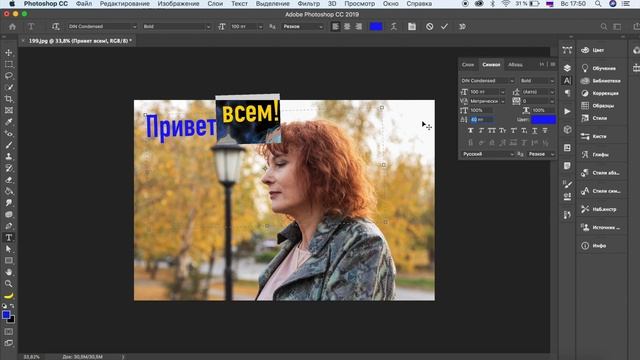Viewport: 640px width, 360px height.
Task: Open the Библиотеки panel button
Action: click(601, 81)
